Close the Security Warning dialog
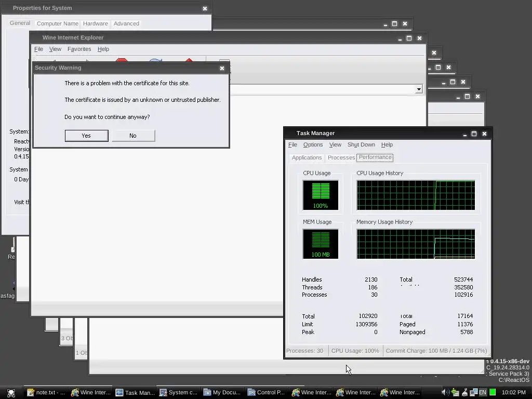Screen dimensions: 532x399 point(222,68)
